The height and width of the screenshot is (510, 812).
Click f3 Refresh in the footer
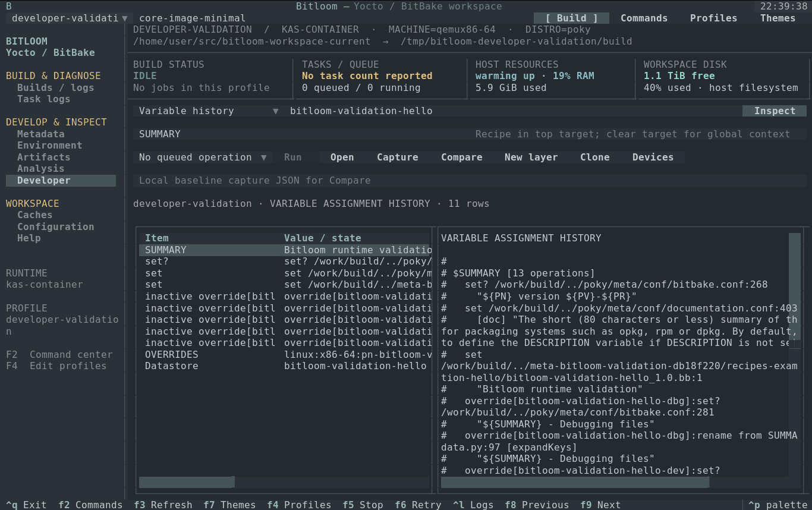163,505
